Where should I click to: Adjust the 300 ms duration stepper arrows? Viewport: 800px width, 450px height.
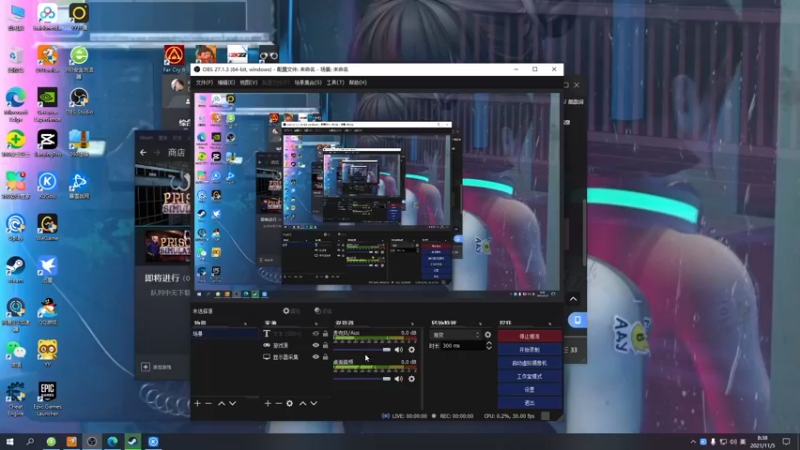[489, 345]
